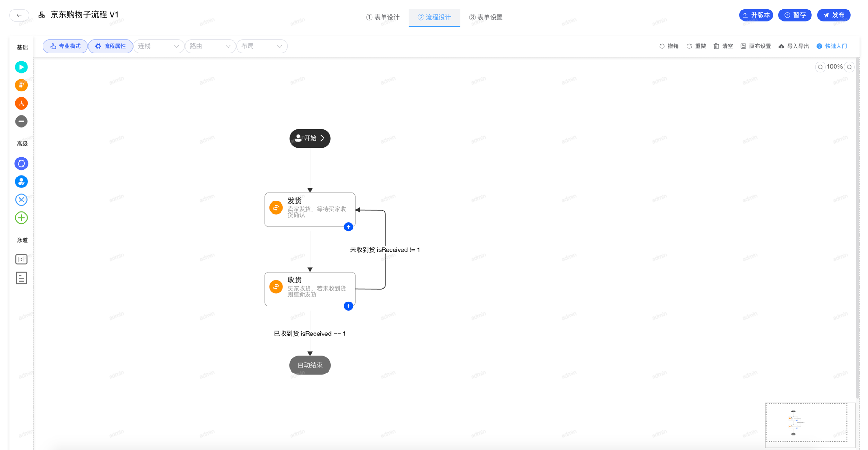
Task: Switch to the 表单设置 tab
Action: (x=486, y=17)
